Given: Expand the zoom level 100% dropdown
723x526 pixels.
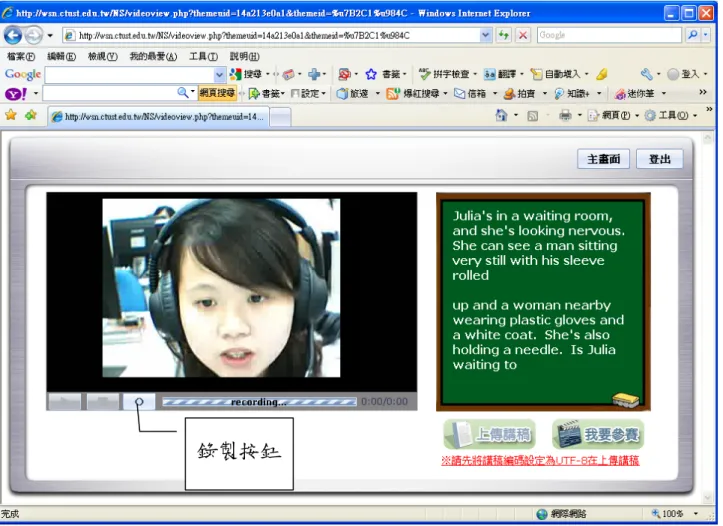Looking at the screenshot, I should tap(695, 514).
